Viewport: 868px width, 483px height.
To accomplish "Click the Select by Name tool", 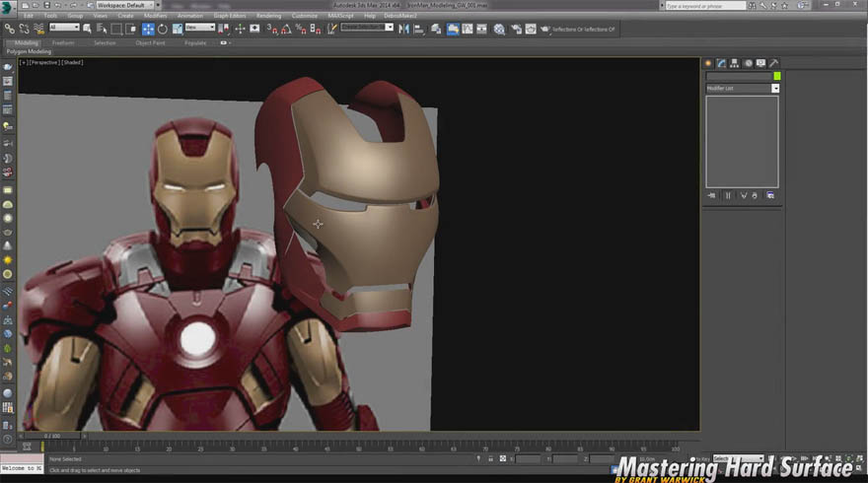I will click(x=102, y=29).
